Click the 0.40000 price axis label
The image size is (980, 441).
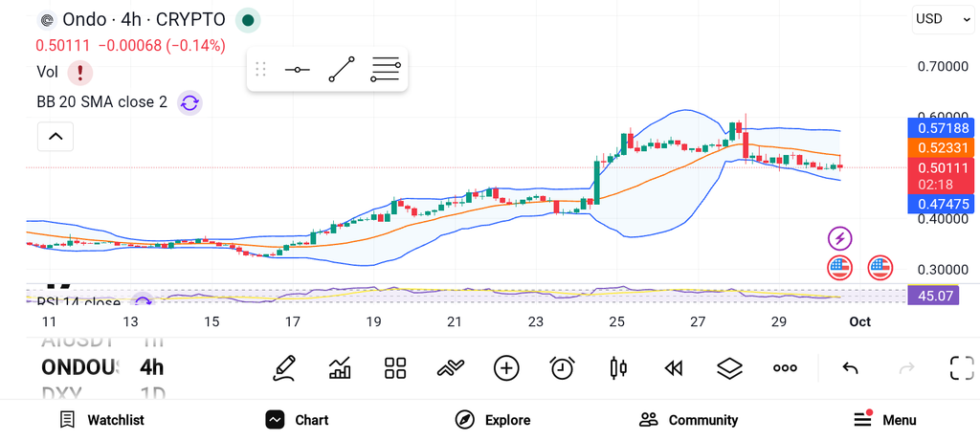tap(943, 219)
